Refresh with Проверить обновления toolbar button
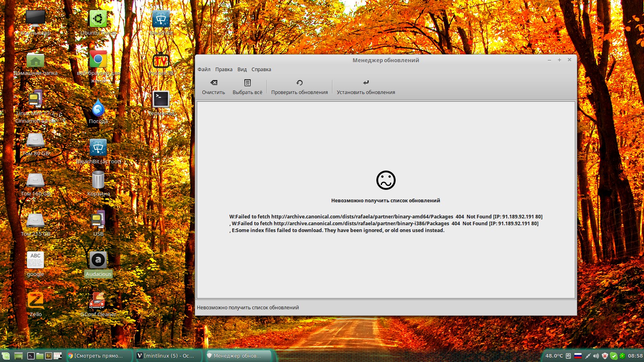644x362 pixels. 299,87
